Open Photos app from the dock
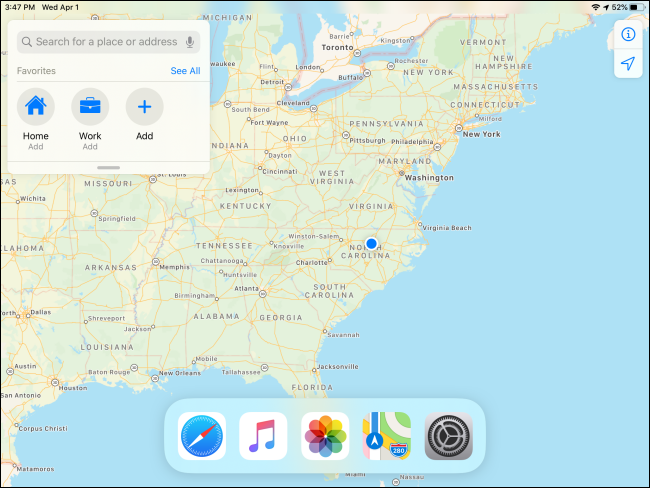This screenshot has width=650, height=488. [x=325, y=436]
